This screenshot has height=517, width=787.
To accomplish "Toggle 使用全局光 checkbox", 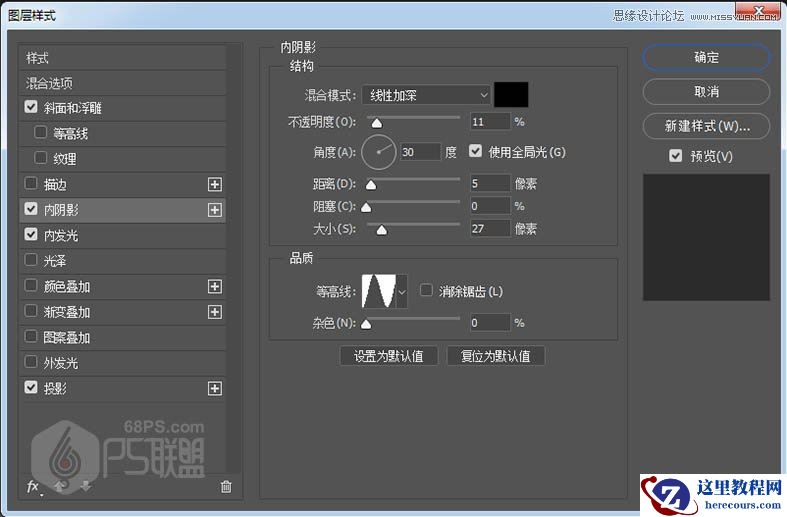I will pos(475,151).
